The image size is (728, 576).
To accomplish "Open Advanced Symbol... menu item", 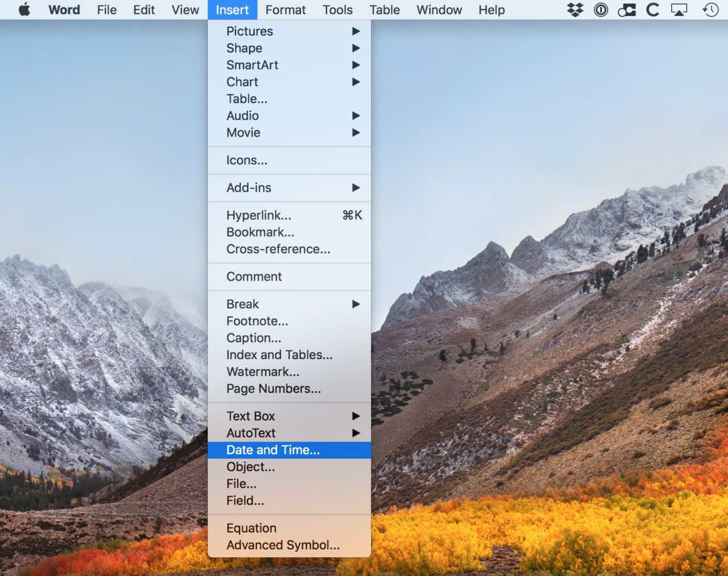I will (289, 545).
